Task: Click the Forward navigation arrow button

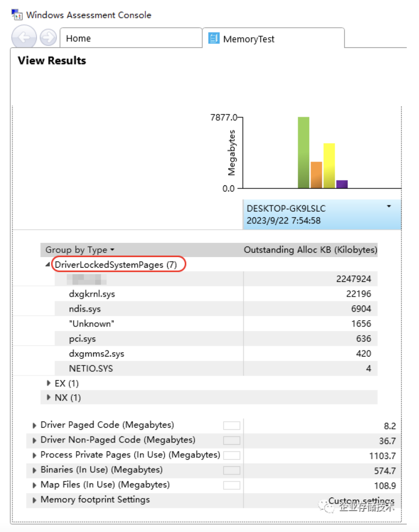Action: 48,38
